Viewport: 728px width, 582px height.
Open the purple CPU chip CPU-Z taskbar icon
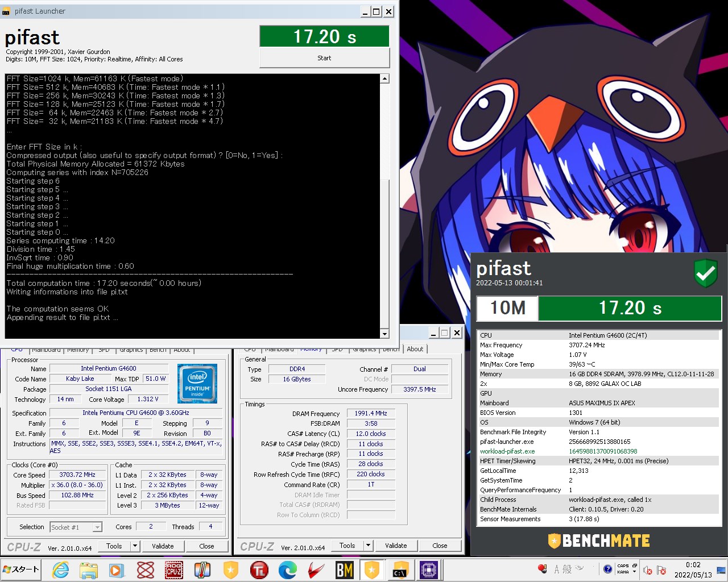coord(429,569)
